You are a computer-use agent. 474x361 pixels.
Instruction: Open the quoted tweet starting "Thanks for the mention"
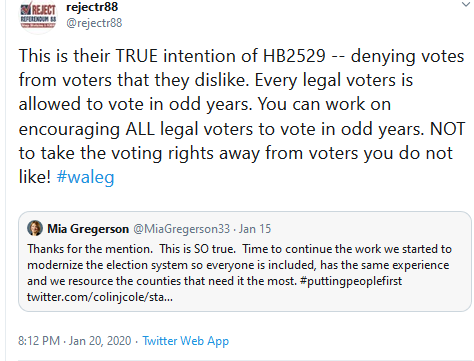click(x=245, y=262)
